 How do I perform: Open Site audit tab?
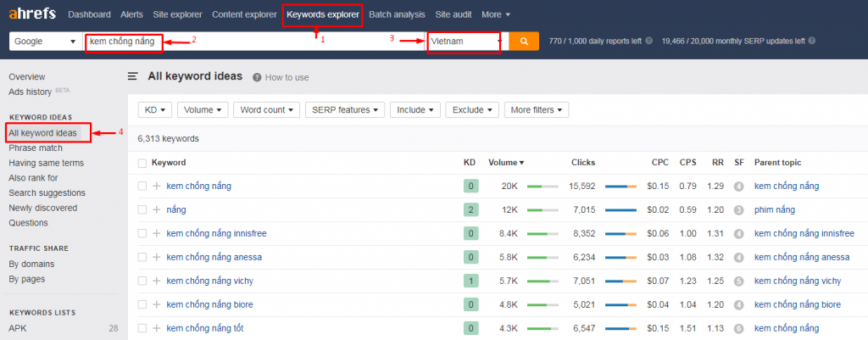453,14
